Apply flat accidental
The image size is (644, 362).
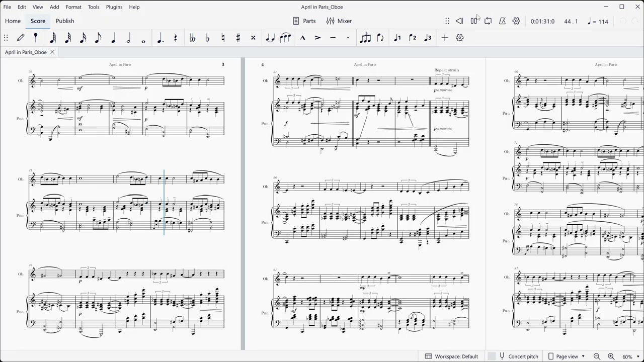point(208,38)
